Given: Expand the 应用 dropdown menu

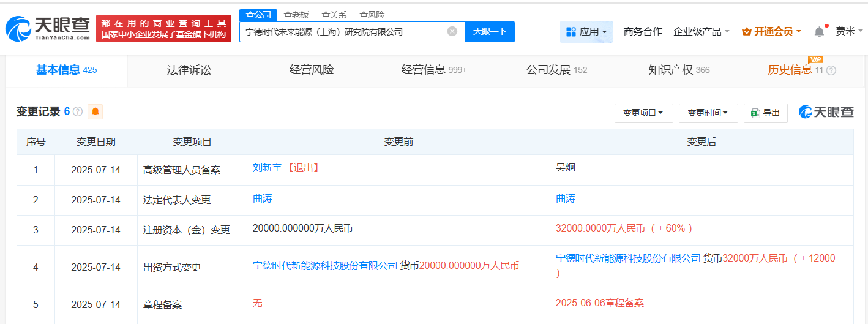Looking at the screenshot, I should point(586,31).
